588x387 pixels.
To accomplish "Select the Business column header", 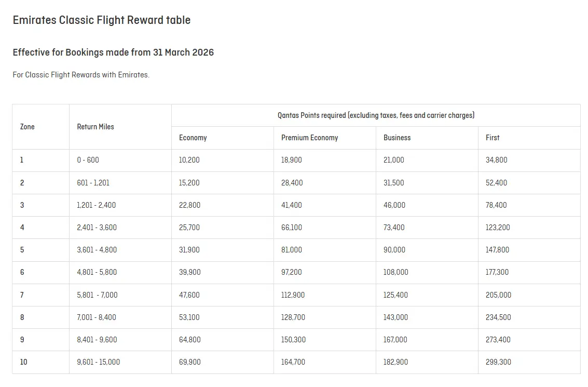I will [x=397, y=138].
